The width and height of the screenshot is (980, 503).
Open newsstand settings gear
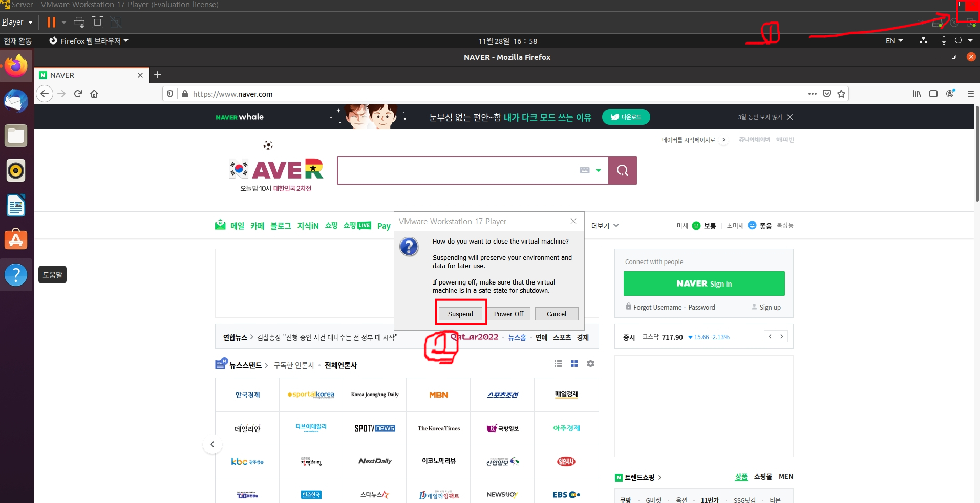[590, 363]
